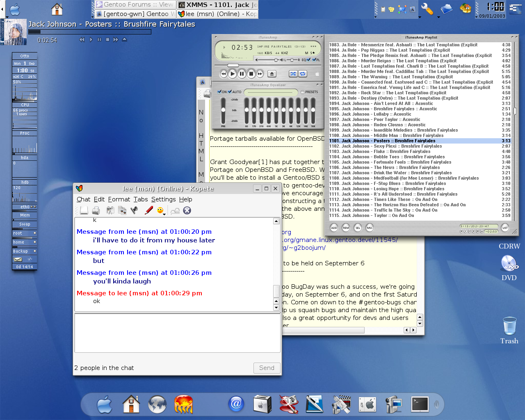This screenshot has width=525, height=420.
Task: Open the Tabs menu in Kopete
Action: [141, 199]
